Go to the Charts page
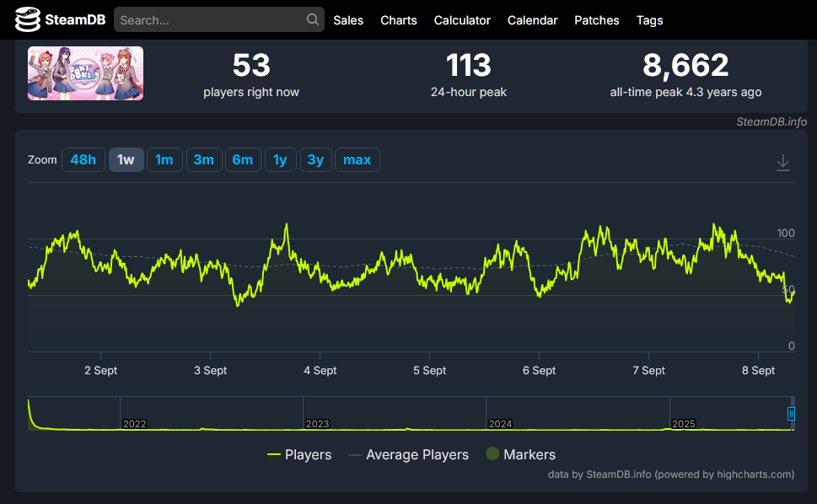Screen dimensions: 817x504 (x=399, y=20)
